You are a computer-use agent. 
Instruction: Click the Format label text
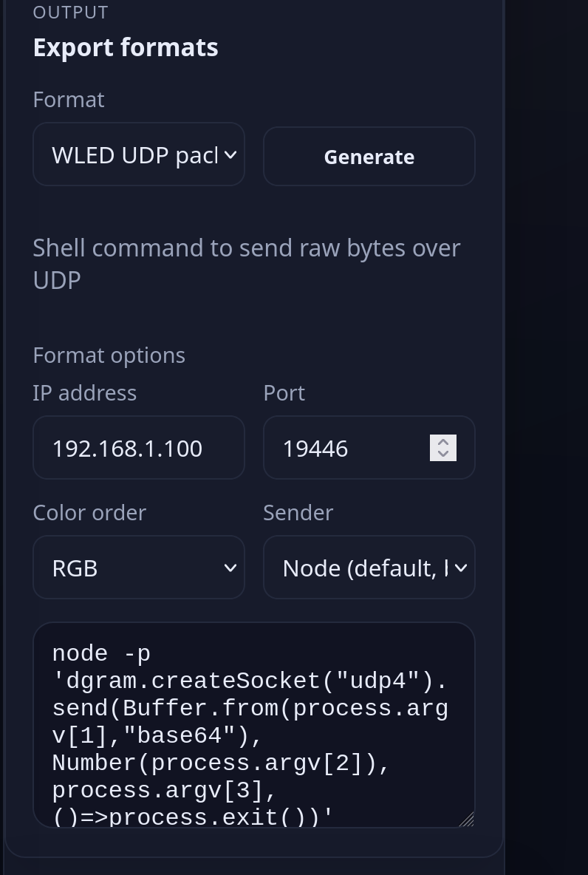pyautogui.click(x=69, y=100)
